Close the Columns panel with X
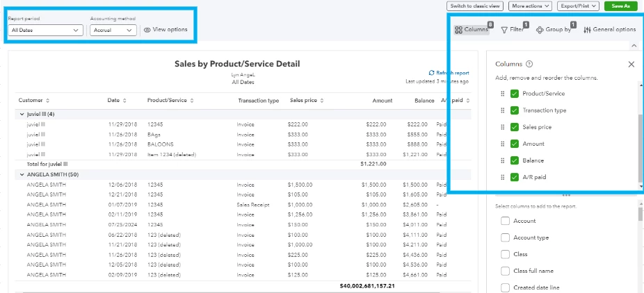The image size is (644, 293). [631, 65]
